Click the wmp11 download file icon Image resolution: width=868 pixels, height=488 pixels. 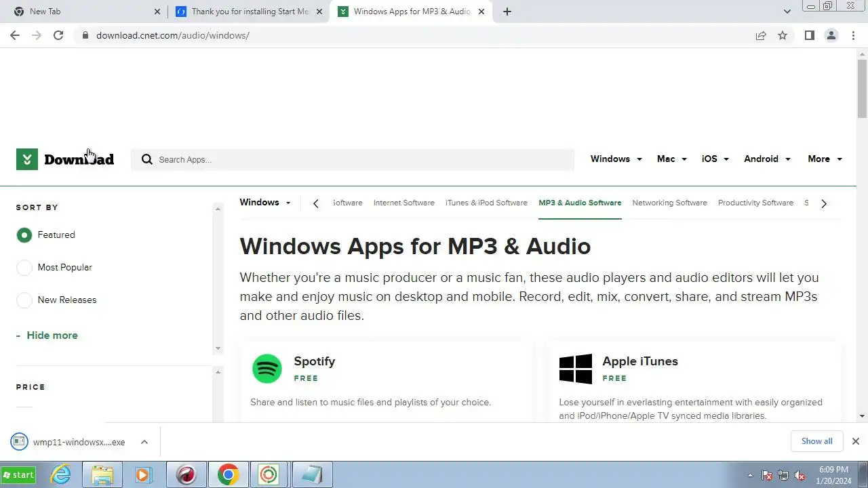[x=19, y=442]
